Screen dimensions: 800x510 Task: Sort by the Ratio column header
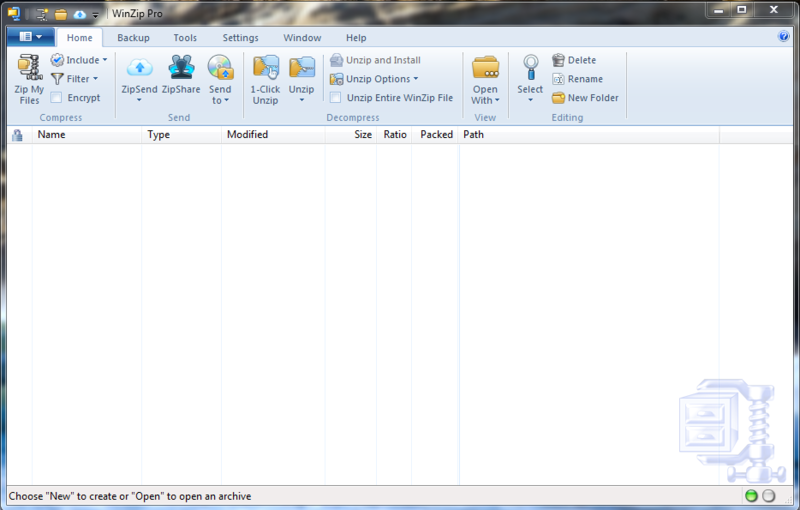(x=394, y=135)
